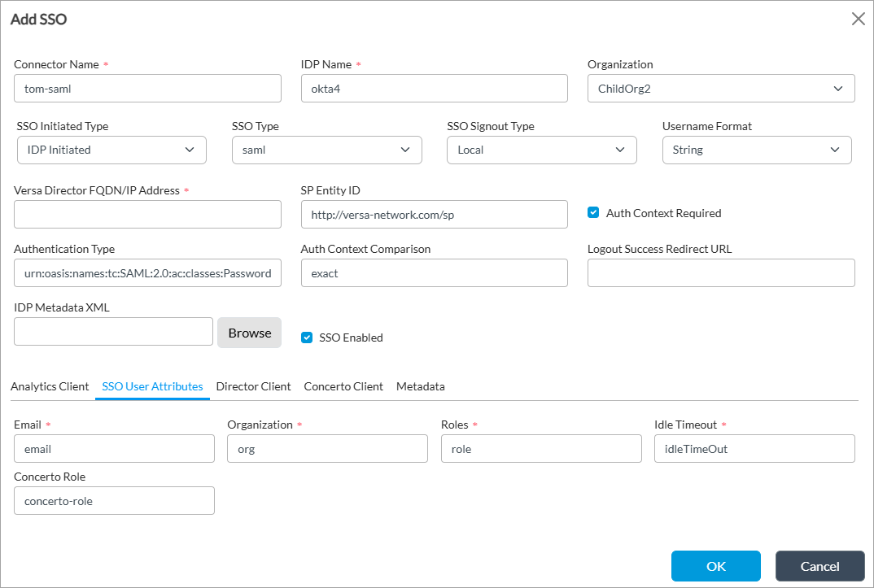Image resolution: width=874 pixels, height=588 pixels.
Task: Open the SSO Type dropdown
Action: (x=326, y=150)
